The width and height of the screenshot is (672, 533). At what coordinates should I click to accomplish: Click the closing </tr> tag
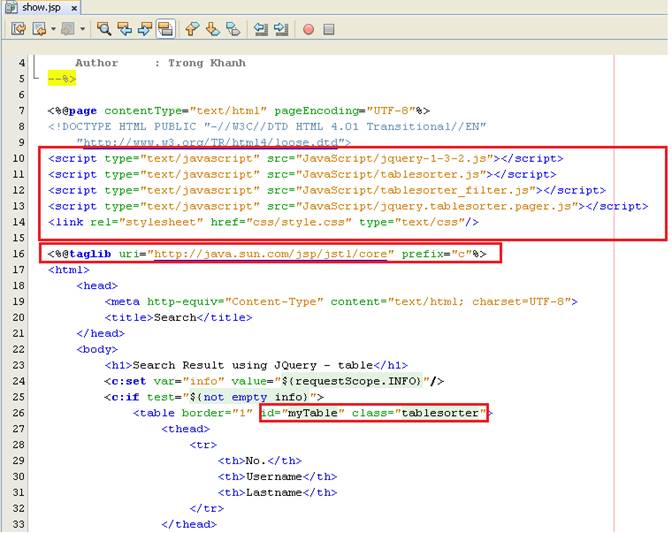tap(207, 508)
